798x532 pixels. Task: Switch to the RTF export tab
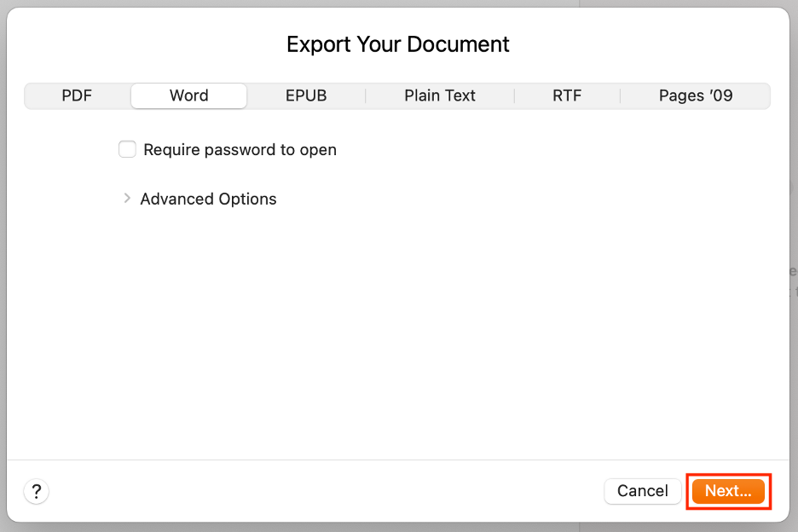point(567,95)
